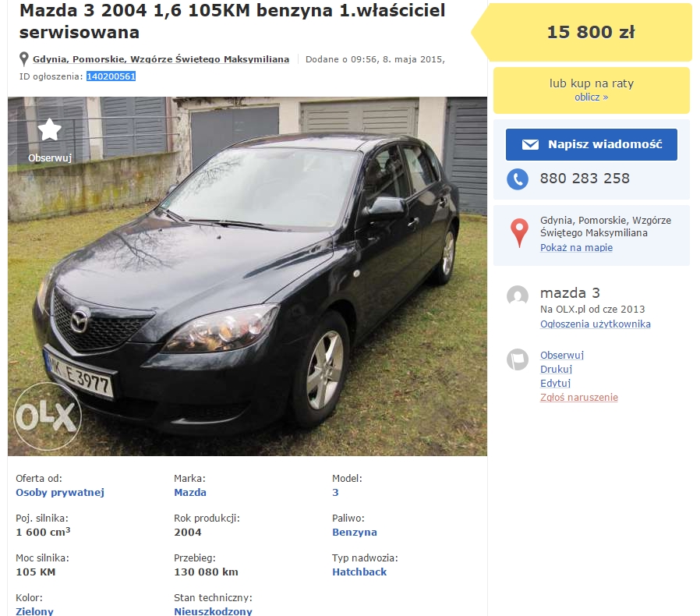Screen dimensions: 700x616
Task: Click the main Mazda car photo
Action: point(247,277)
